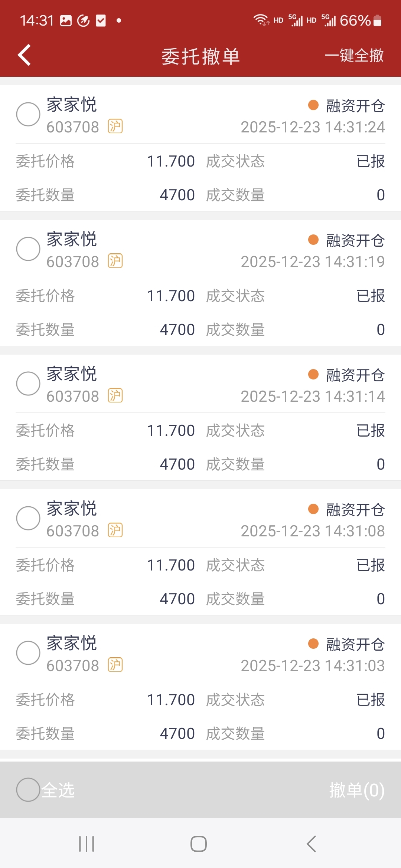Tap 沪 market badge on 14:31:14 order
Image resolution: width=401 pixels, height=868 pixels.
[115, 396]
